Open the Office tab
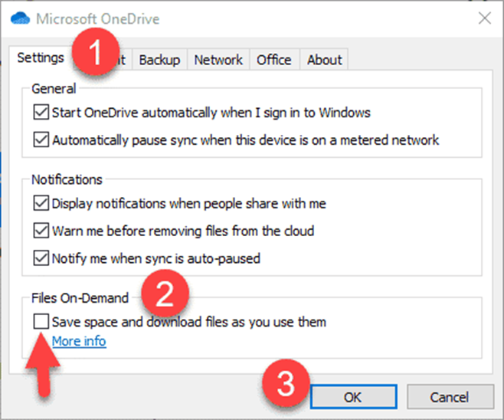The height and width of the screenshot is (420, 504). tap(274, 60)
